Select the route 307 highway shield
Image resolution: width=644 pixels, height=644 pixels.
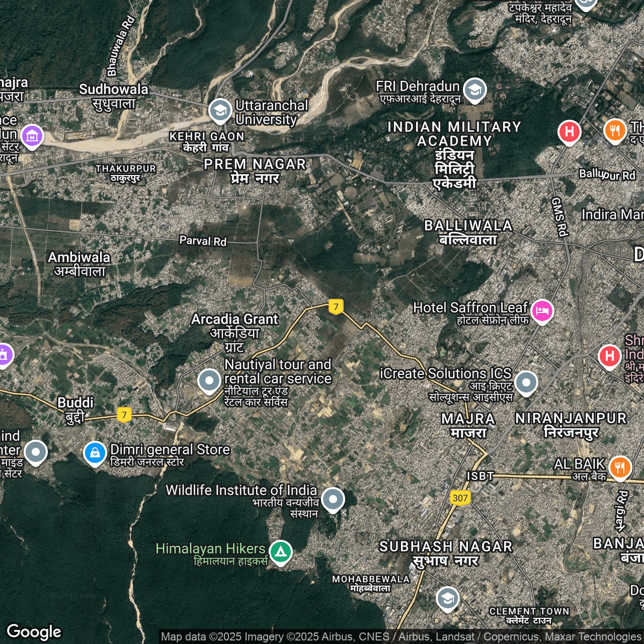(x=460, y=498)
